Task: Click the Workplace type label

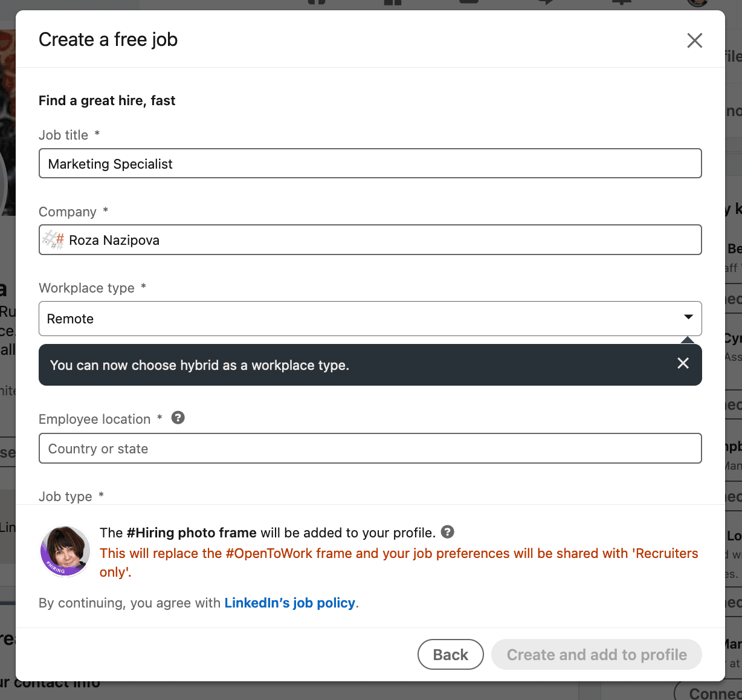Action: coord(86,288)
